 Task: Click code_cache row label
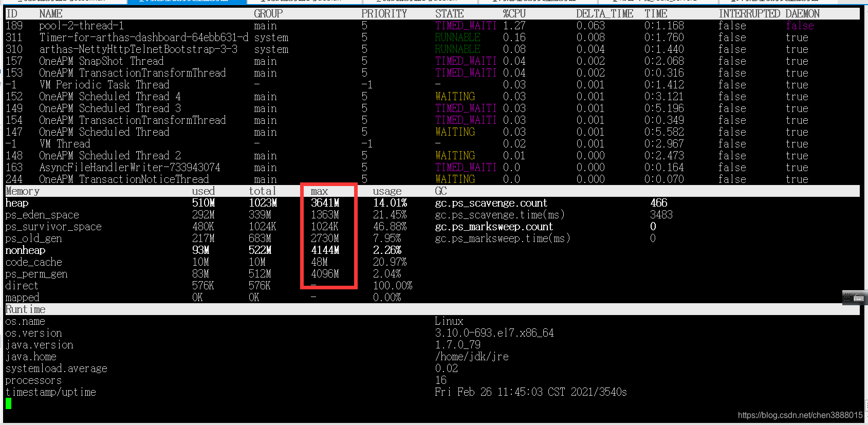tap(33, 262)
